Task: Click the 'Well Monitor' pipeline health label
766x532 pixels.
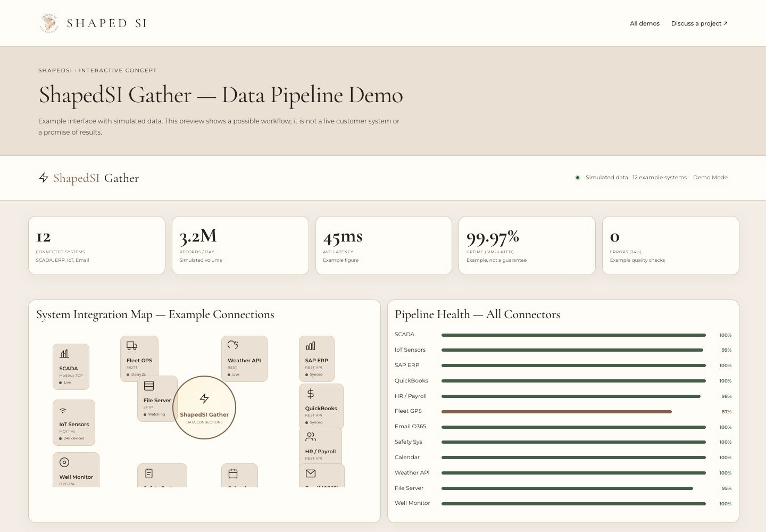Action: (x=412, y=503)
